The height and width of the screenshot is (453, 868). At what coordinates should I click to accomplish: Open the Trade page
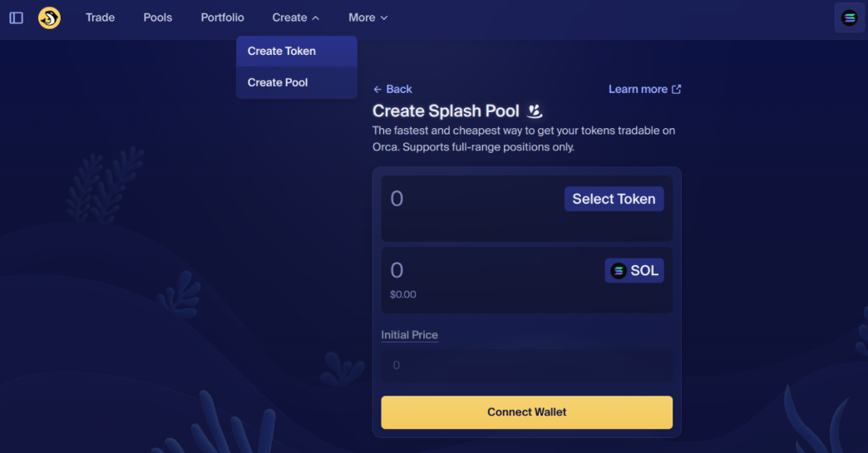pos(100,17)
